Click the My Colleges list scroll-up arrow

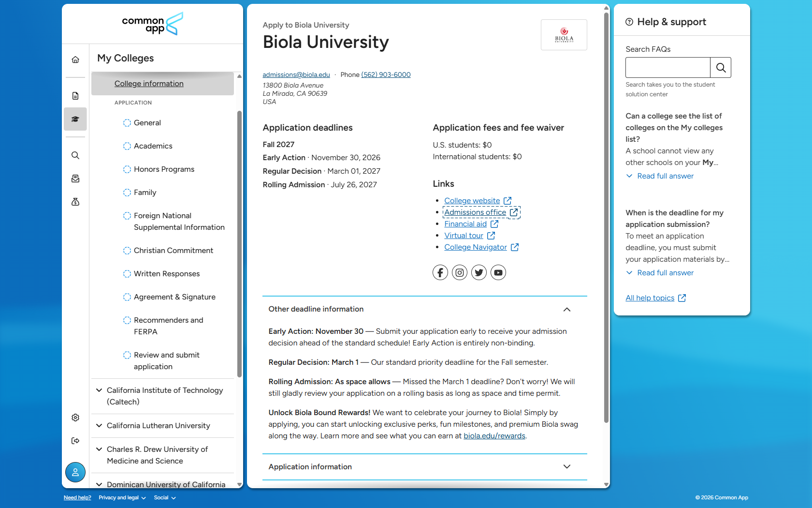[239, 76]
